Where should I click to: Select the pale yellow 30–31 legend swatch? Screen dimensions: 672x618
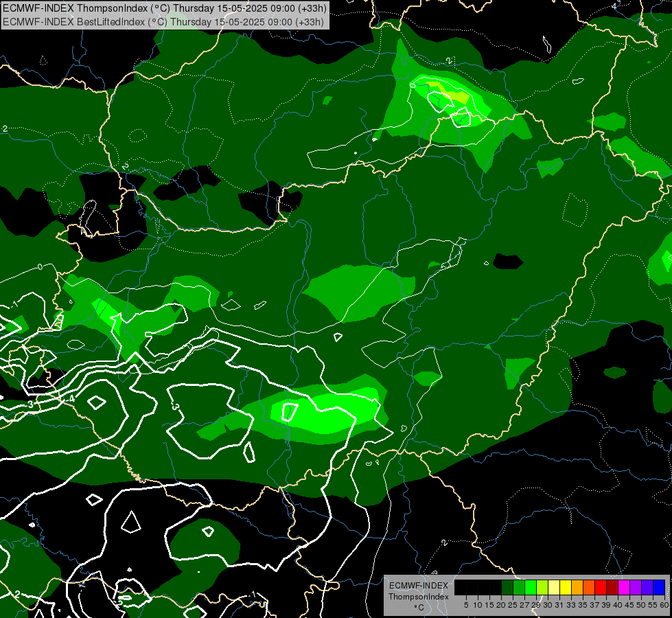[x=554, y=587]
